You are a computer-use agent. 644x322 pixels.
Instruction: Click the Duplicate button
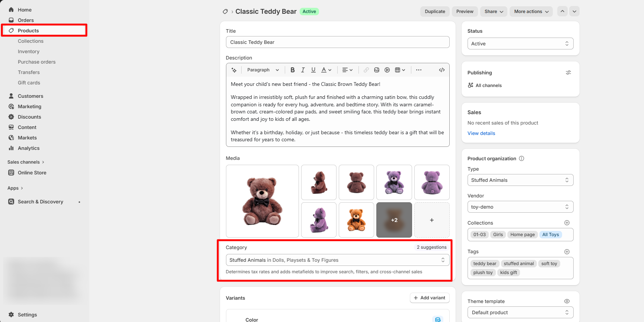pos(435,12)
